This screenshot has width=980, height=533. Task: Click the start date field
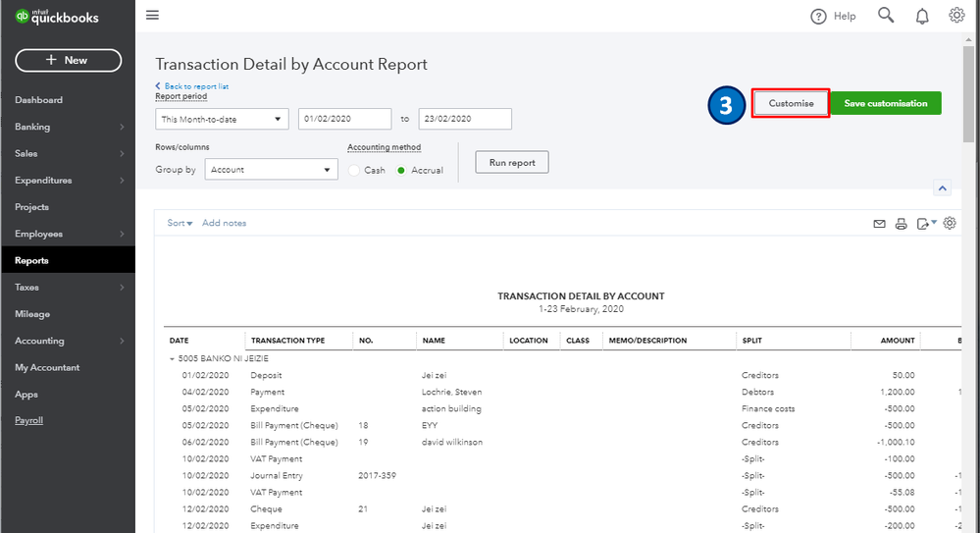coord(344,119)
